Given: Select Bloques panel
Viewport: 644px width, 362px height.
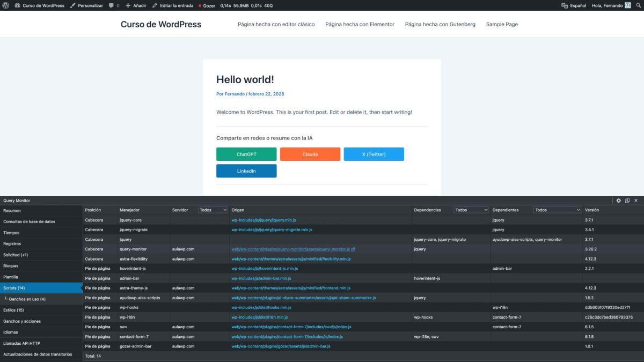Looking at the screenshot, I should click(x=41, y=266).
